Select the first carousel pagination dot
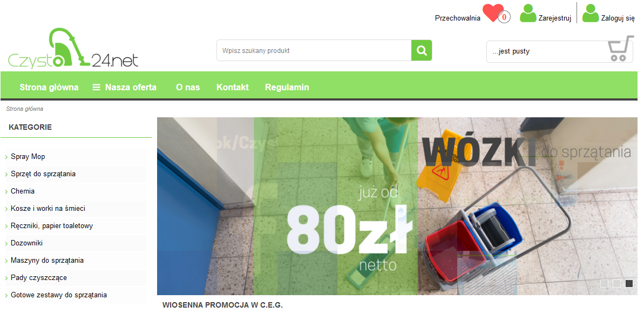Screen dimensions: 644x313 [x=605, y=283]
